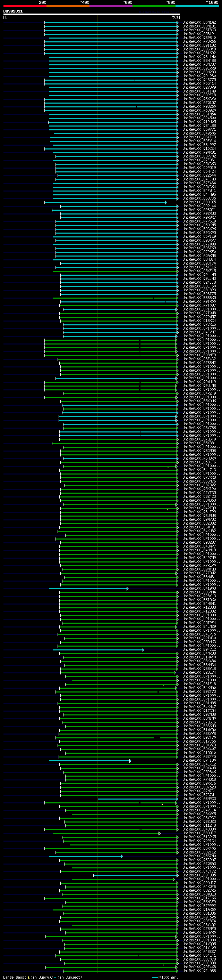The height and width of the screenshot is (980, 222).
Task: Select hit UniRef100_Q2UE74
Action: point(199,673)
